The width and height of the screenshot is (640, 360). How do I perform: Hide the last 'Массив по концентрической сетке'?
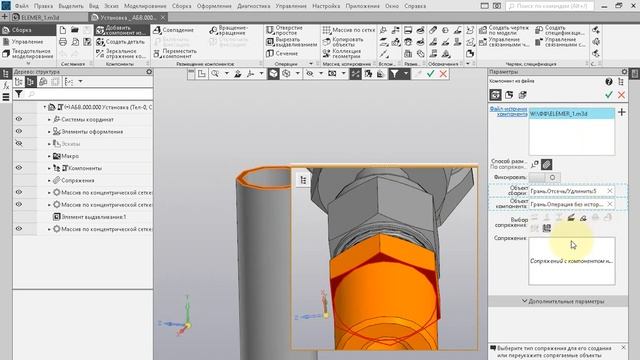(x=19, y=229)
